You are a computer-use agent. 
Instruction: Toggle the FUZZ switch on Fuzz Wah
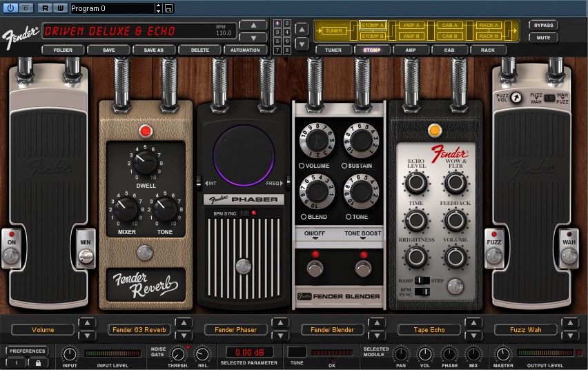[x=494, y=256]
